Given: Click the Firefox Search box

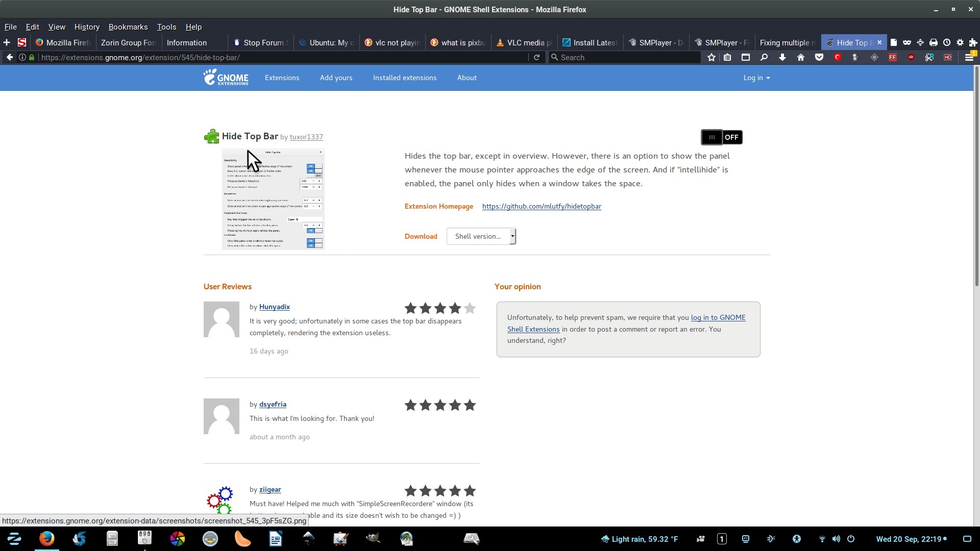Looking at the screenshot, I should coord(625,57).
